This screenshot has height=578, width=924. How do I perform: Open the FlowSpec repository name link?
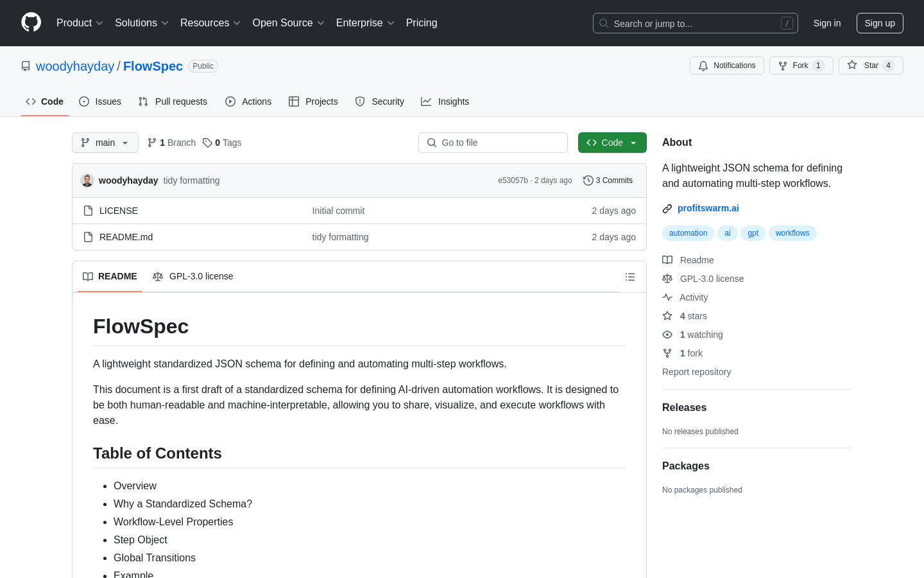click(x=153, y=66)
